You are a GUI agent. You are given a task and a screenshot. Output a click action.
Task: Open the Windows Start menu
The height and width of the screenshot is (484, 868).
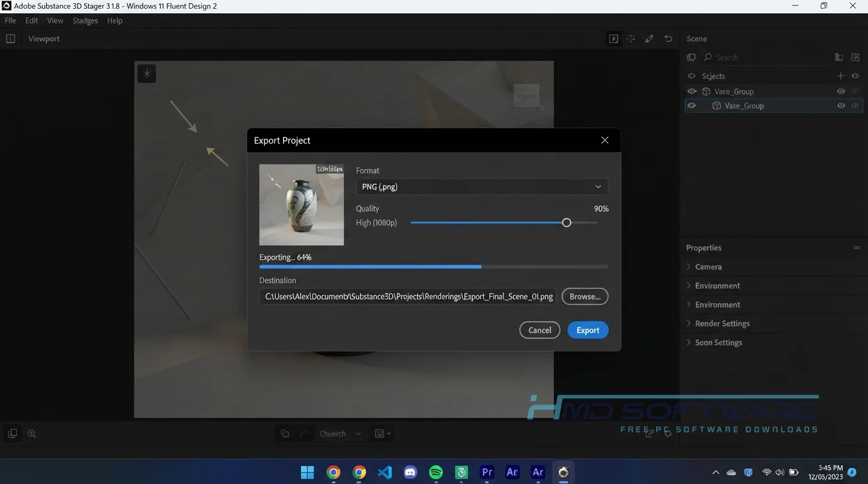pyautogui.click(x=308, y=472)
